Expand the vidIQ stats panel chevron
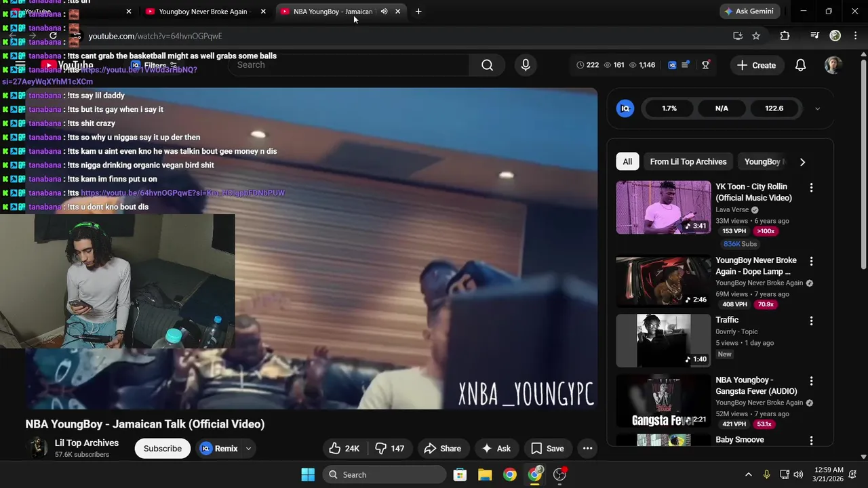The width and height of the screenshot is (868, 488). (817, 108)
